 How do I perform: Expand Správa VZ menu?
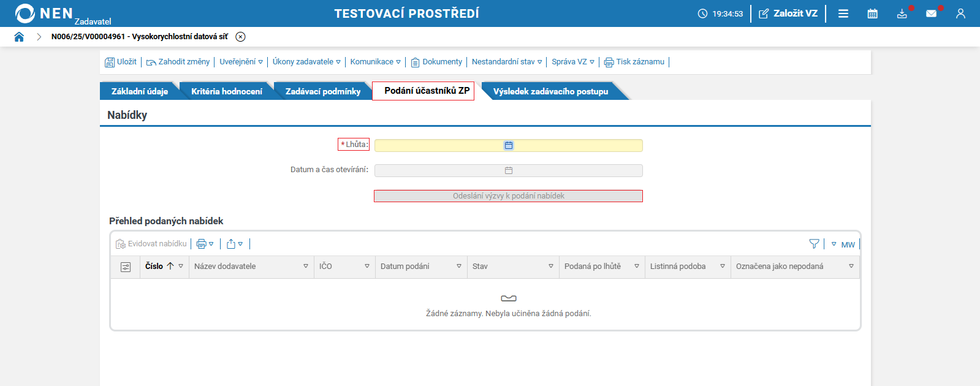coord(573,62)
